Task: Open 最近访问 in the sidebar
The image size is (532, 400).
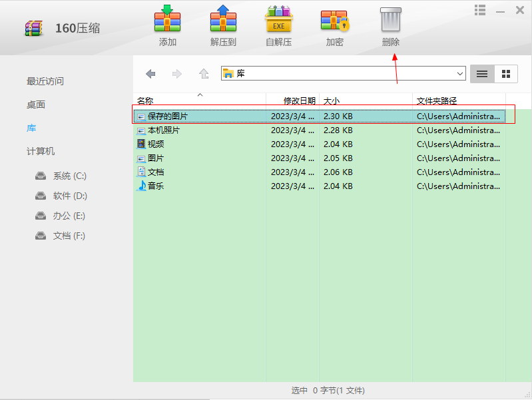Action: [45, 81]
